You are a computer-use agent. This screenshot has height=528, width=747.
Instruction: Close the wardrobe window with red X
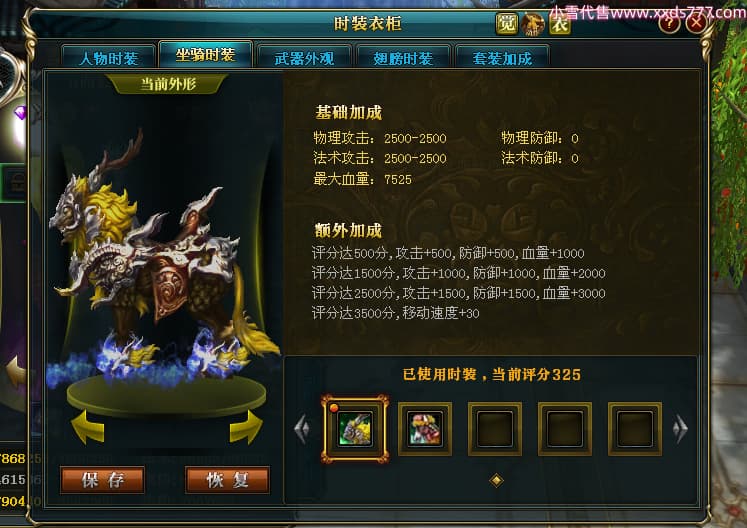click(x=697, y=22)
